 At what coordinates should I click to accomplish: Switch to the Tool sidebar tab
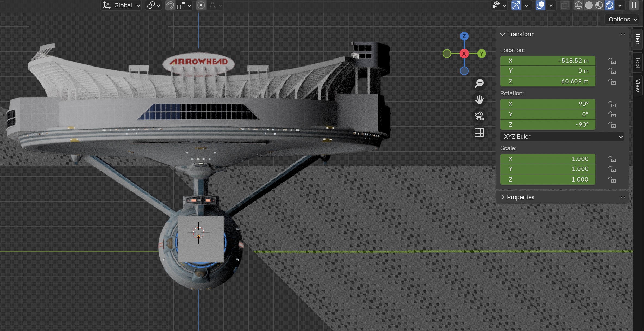pos(638,62)
